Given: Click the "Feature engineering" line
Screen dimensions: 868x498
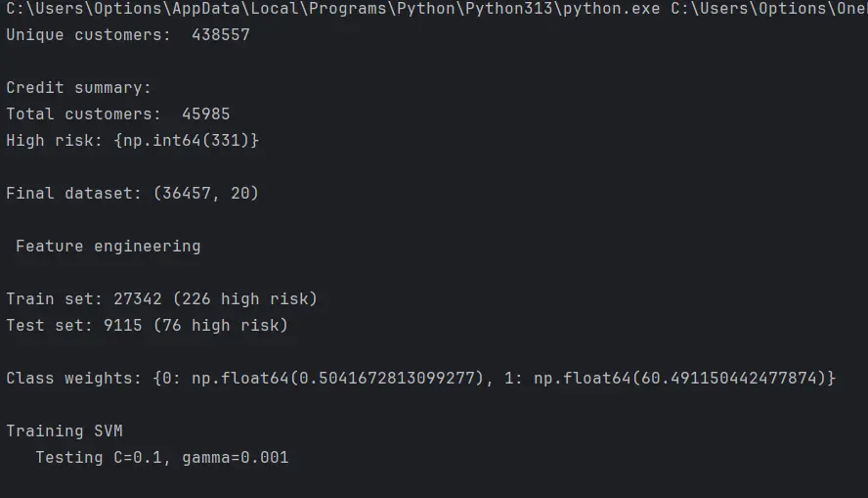Looking at the screenshot, I should pos(108,247).
